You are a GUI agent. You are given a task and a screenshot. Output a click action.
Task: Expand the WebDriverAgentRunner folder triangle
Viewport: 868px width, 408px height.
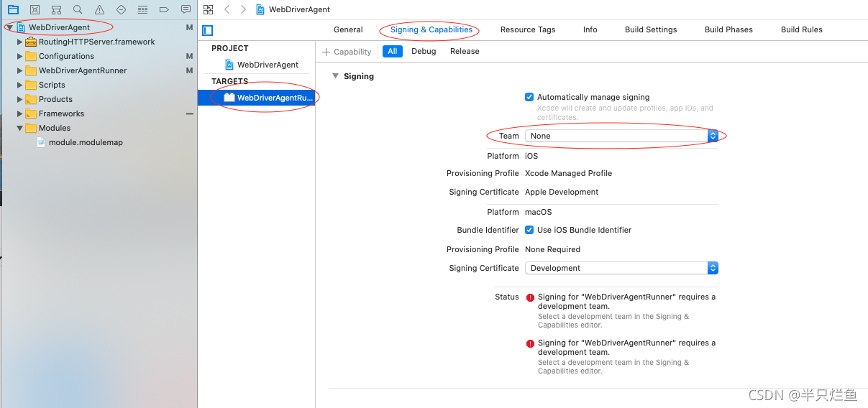(20, 70)
